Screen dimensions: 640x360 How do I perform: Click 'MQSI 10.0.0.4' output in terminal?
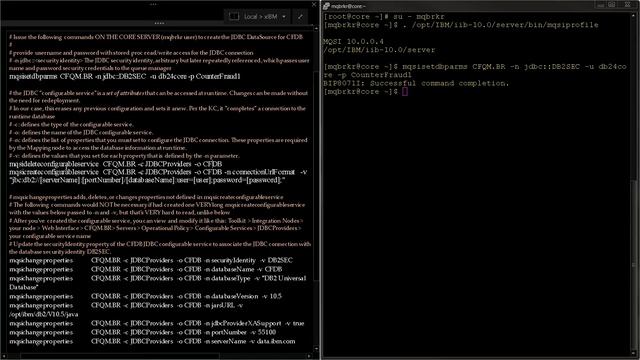coord(353,42)
